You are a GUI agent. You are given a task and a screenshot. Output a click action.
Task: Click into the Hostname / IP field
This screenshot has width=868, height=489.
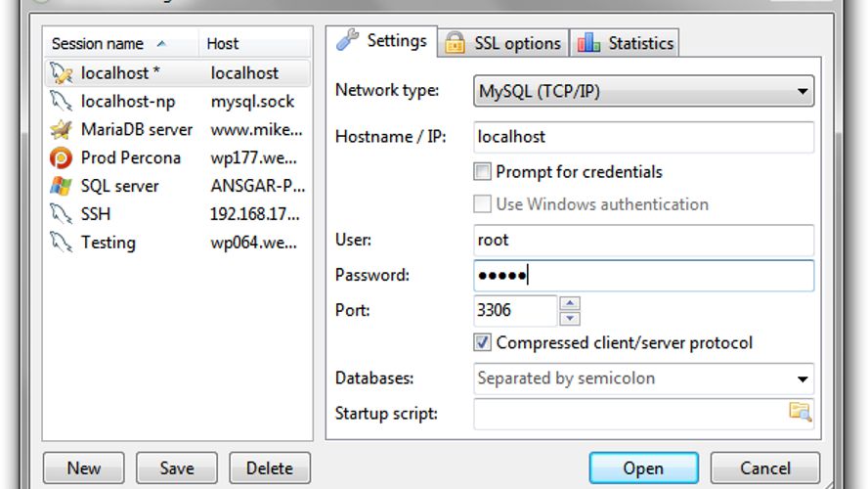pos(643,137)
